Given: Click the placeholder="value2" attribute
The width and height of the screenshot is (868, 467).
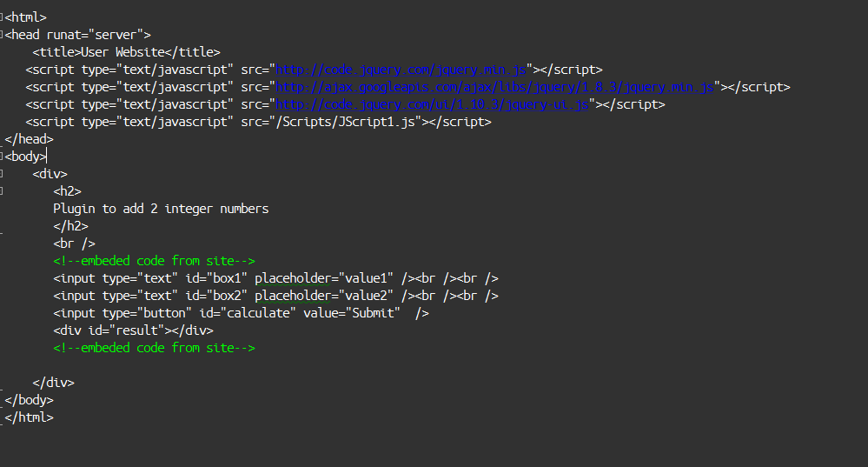Looking at the screenshot, I should point(324,296).
